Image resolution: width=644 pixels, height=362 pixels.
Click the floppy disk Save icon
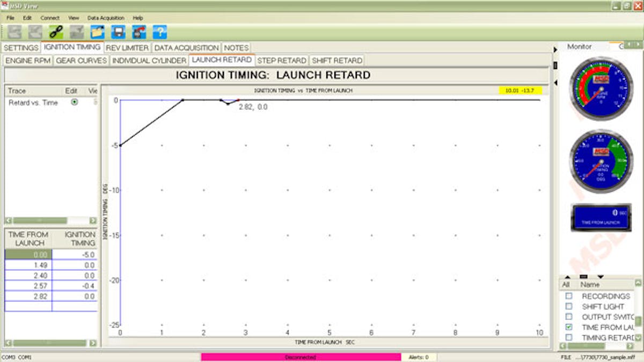point(118,32)
